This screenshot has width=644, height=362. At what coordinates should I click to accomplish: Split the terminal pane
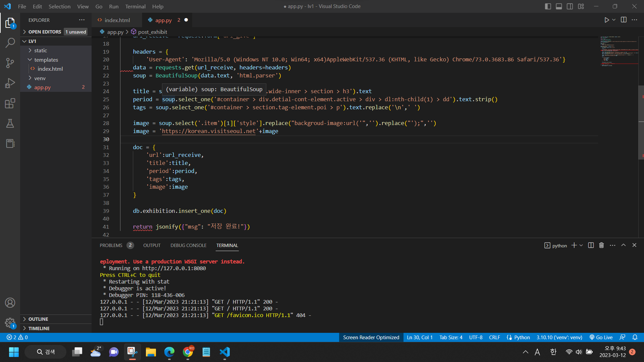591,245
